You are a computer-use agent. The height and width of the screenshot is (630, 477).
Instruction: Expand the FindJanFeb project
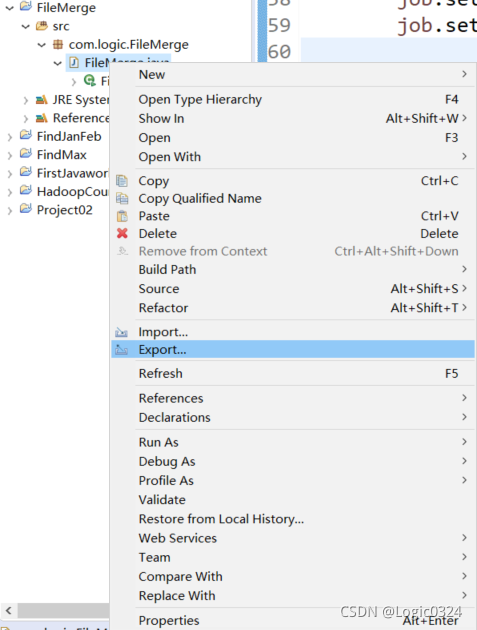coord(10,137)
